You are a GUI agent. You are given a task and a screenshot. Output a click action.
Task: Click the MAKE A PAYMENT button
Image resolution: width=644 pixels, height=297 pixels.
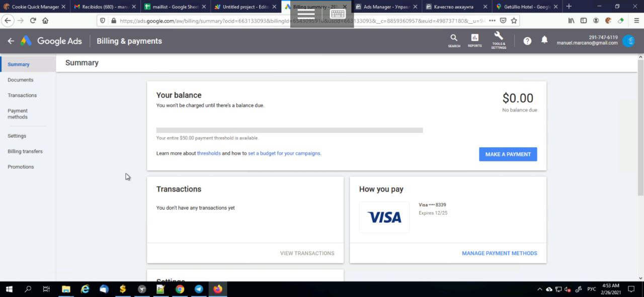tap(508, 154)
